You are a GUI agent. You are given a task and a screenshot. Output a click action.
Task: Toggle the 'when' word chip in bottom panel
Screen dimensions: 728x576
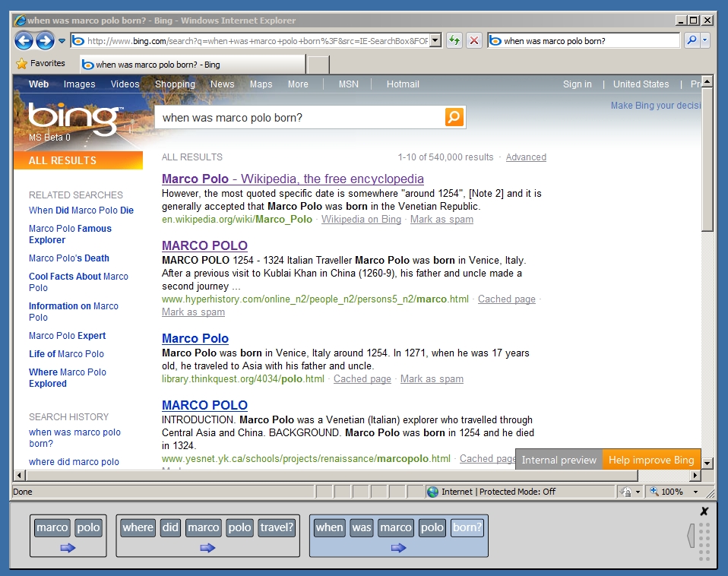tap(329, 527)
